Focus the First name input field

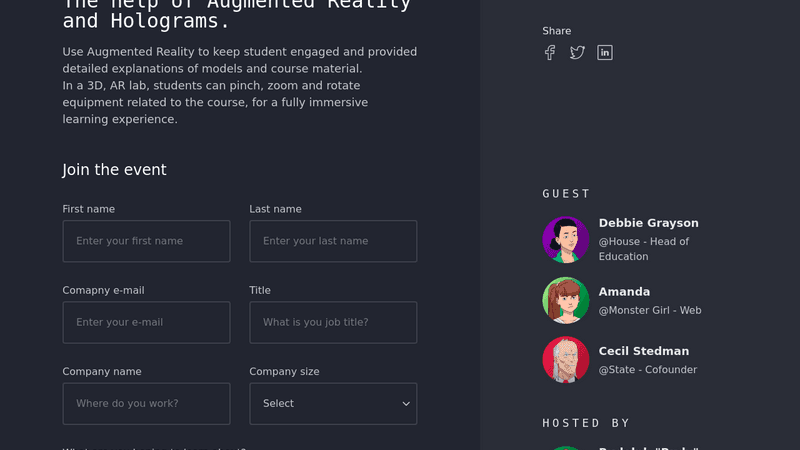click(146, 241)
